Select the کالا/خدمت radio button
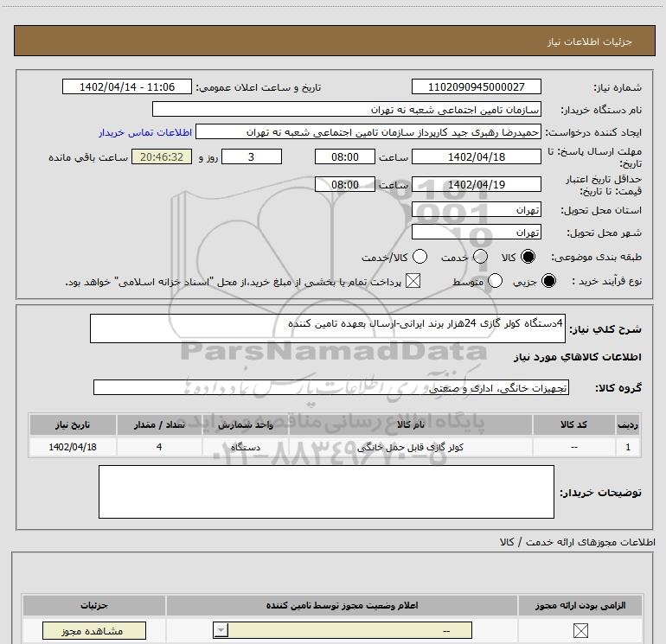Image resolution: width=666 pixels, height=644 pixels. tap(420, 257)
